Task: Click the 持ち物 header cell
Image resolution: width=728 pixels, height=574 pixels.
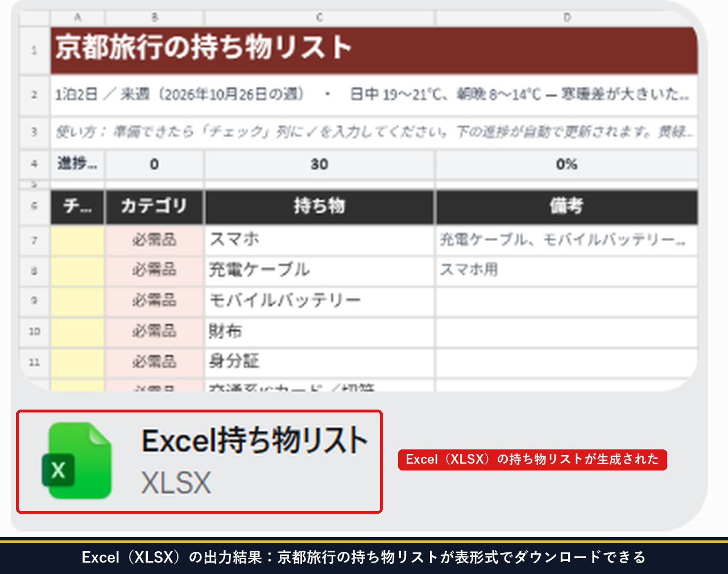Action: click(320, 207)
